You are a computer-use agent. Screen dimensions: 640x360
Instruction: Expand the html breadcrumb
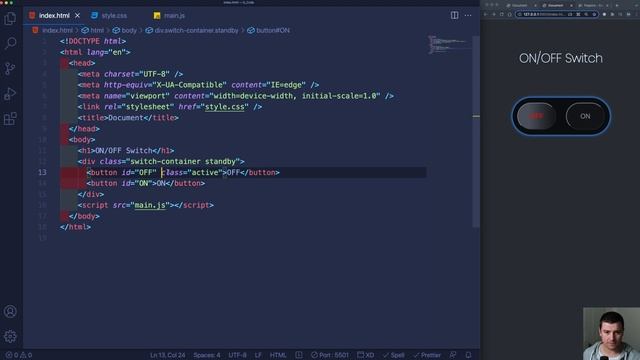(x=93, y=30)
